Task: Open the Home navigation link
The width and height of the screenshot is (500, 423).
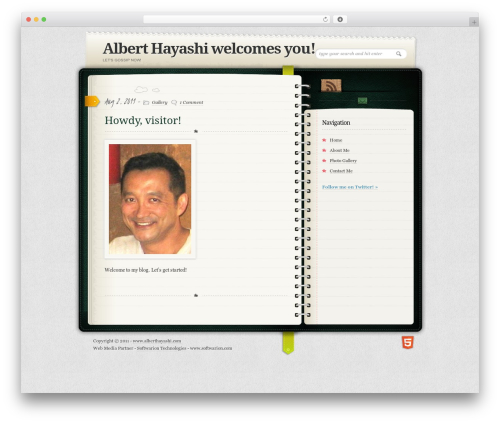Action: point(336,140)
